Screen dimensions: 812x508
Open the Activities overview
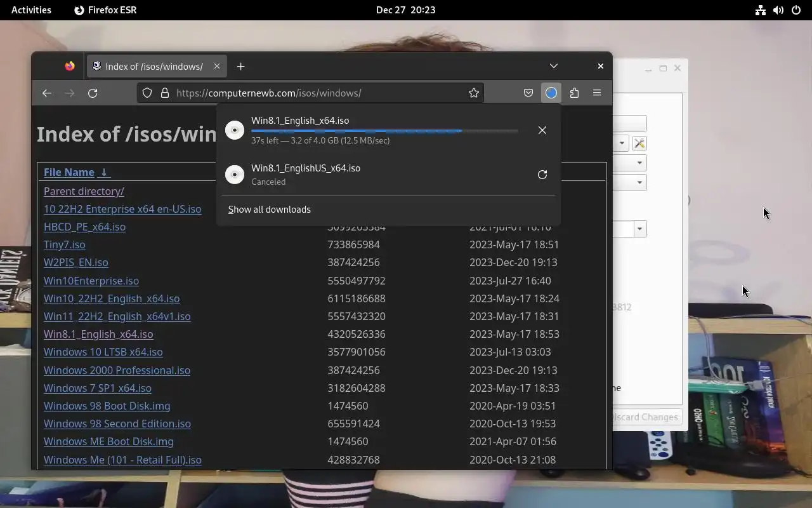point(31,10)
